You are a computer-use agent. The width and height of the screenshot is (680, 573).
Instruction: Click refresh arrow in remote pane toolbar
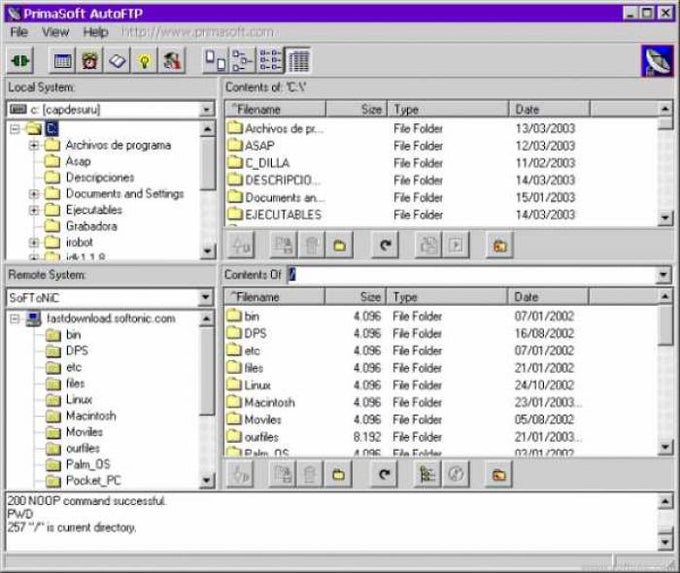pos(384,474)
